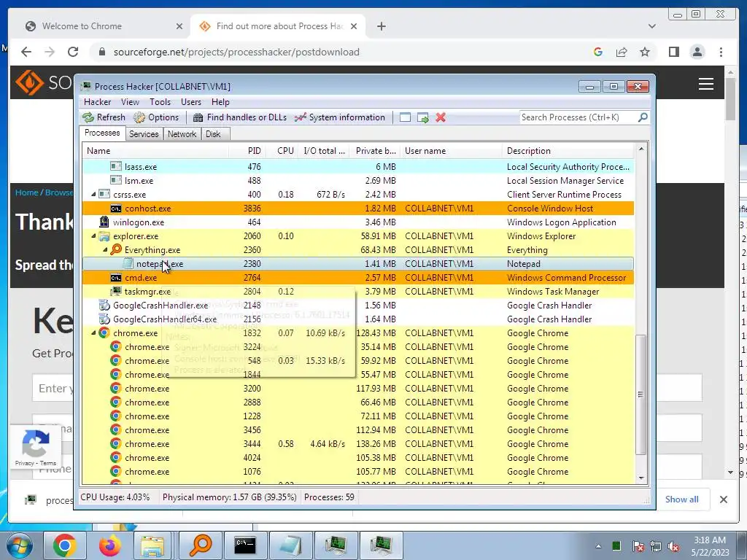Open the Help menu
747x560 pixels.
(220, 102)
